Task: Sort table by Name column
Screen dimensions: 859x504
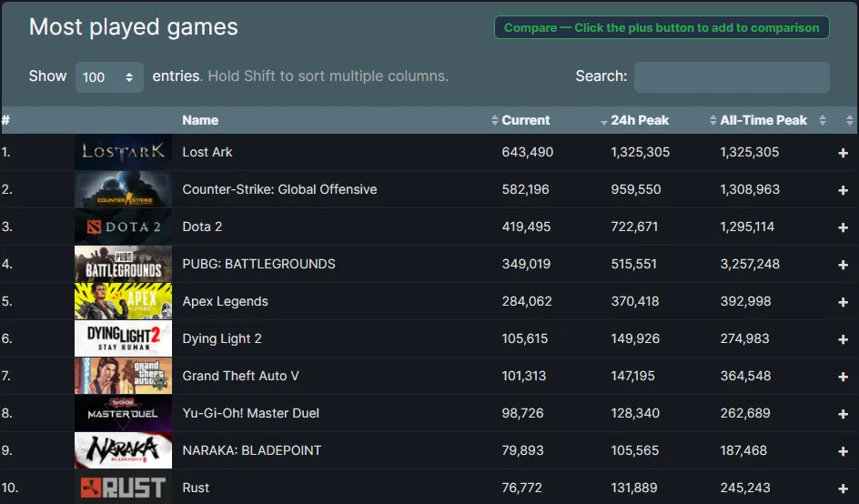Action: (200, 120)
